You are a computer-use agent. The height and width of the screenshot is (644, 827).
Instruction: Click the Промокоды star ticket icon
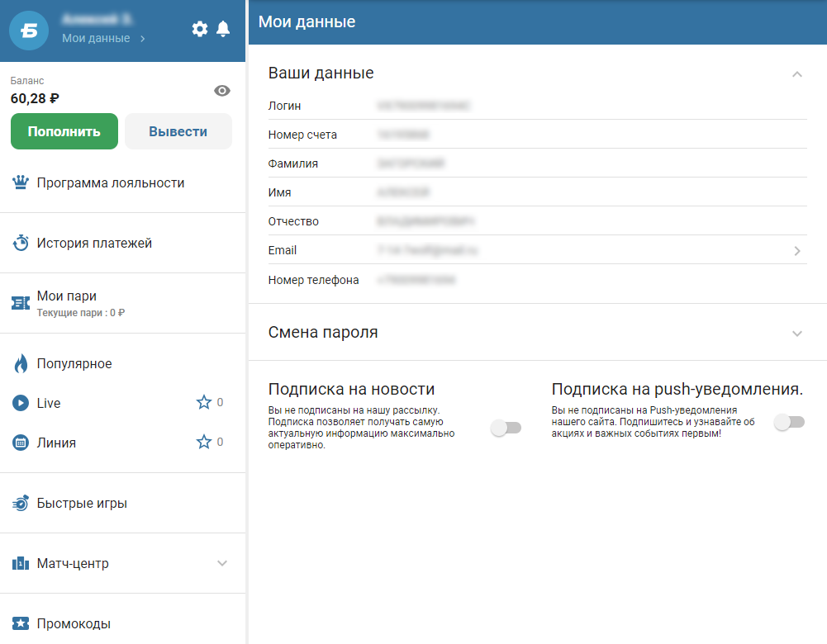(21, 623)
